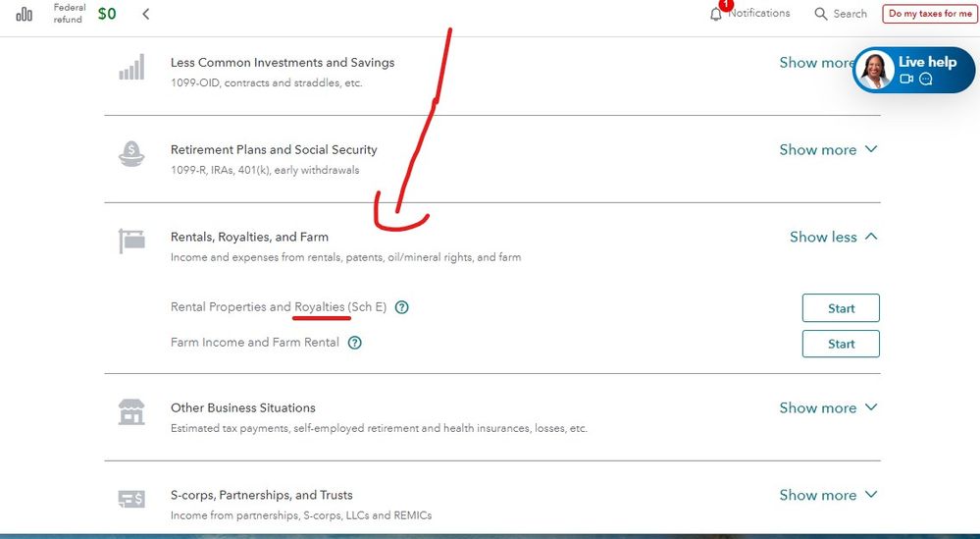
Task: Expand Less Common Investments with Show more
Action: point(817,63)
